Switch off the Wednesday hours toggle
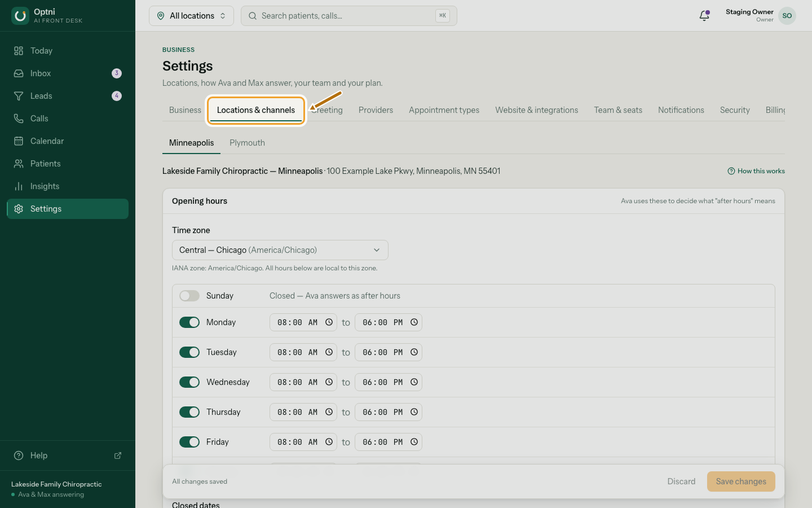The image size is (812, 508). click(x=189, y=382)
